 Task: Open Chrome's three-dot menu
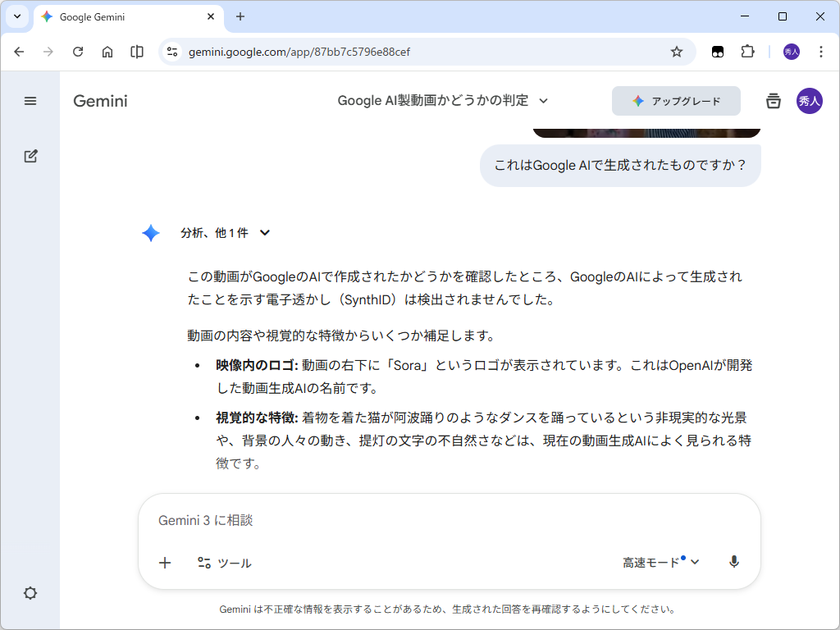tap(821, 51)
